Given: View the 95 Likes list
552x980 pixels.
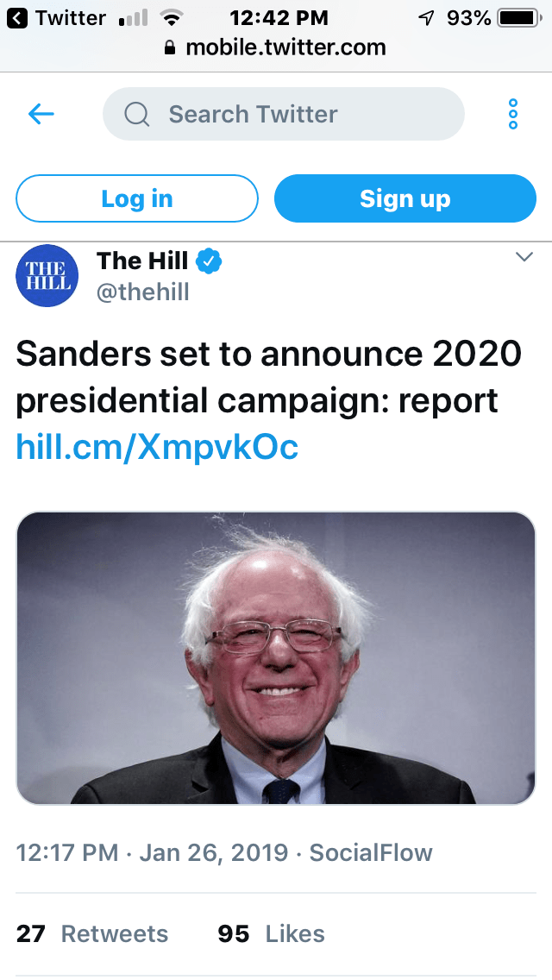Looking at the screenshot, I should point(272,933).
